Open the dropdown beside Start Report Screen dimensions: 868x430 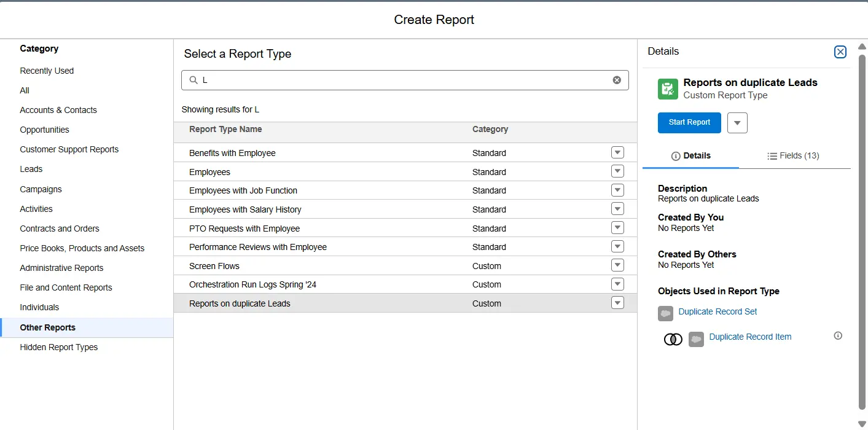click(737, 122)
